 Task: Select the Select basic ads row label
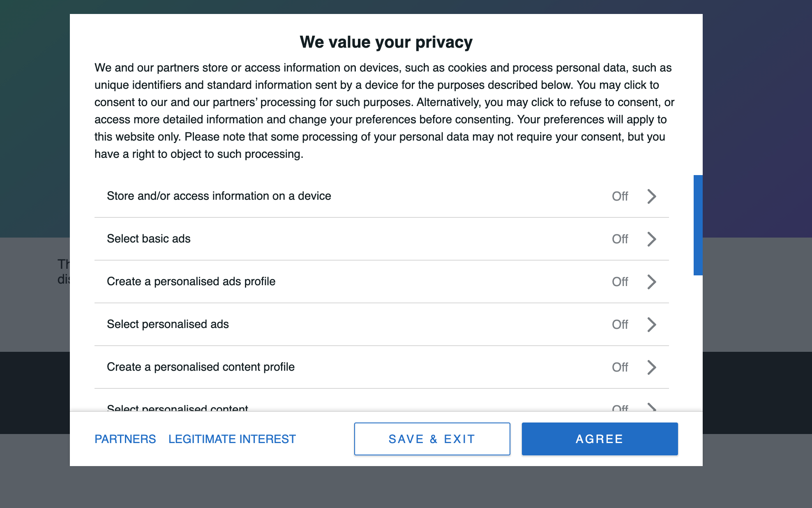(149, 239)
